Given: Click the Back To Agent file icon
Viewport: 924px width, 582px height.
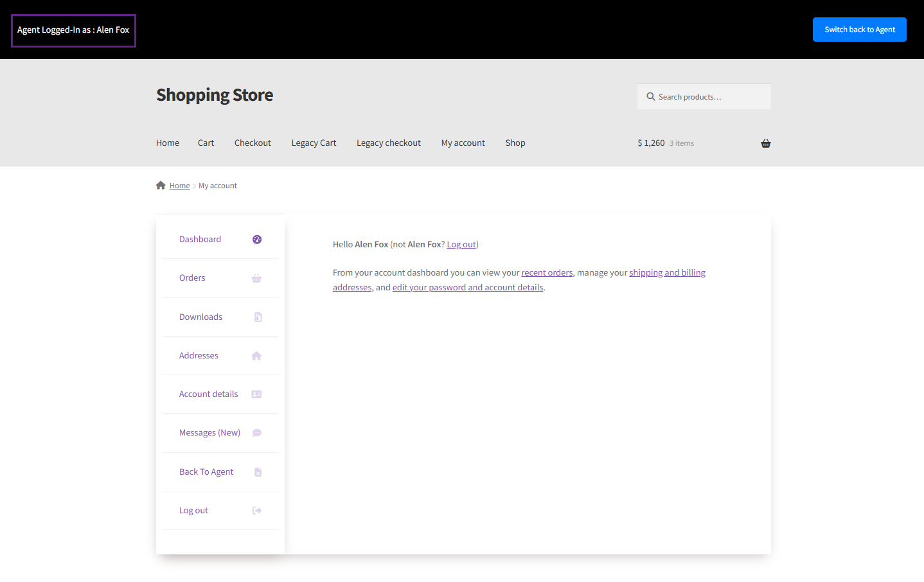Looking at the screenshot, I should (x=258, y=472).
